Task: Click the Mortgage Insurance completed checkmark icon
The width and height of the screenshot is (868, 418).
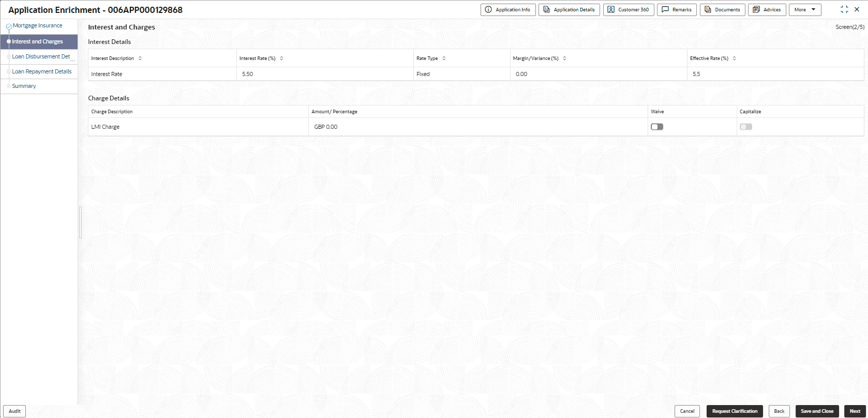Action: (9, 26)
